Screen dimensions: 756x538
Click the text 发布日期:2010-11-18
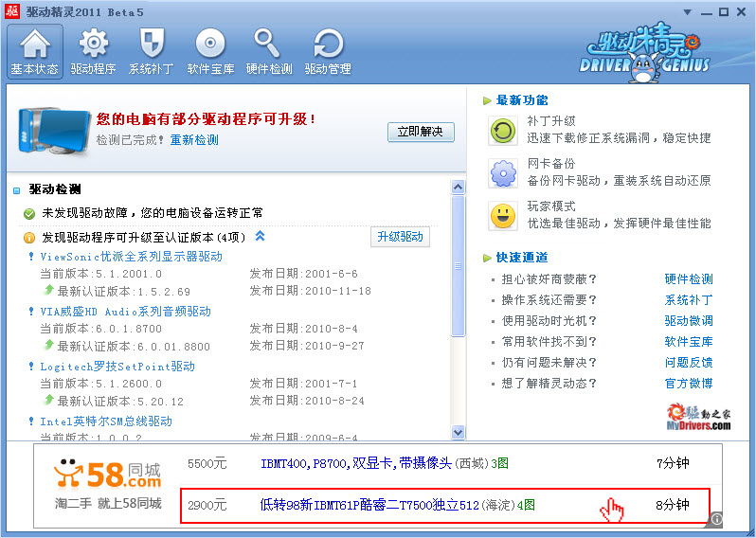point(310,291)
